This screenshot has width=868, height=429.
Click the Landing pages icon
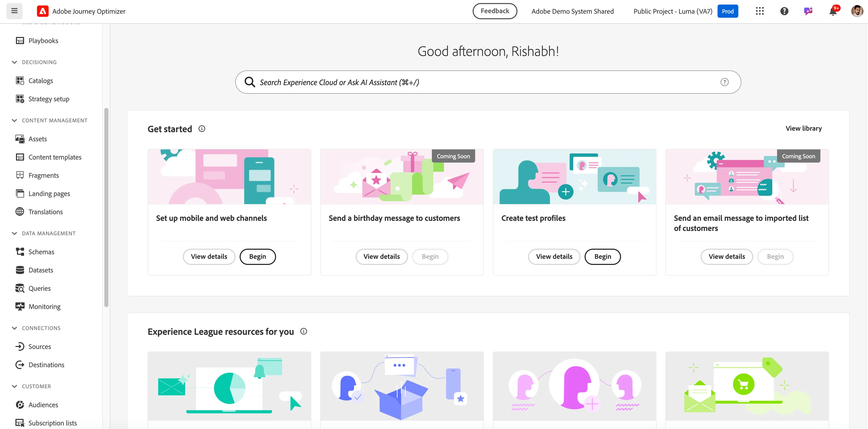20,193
